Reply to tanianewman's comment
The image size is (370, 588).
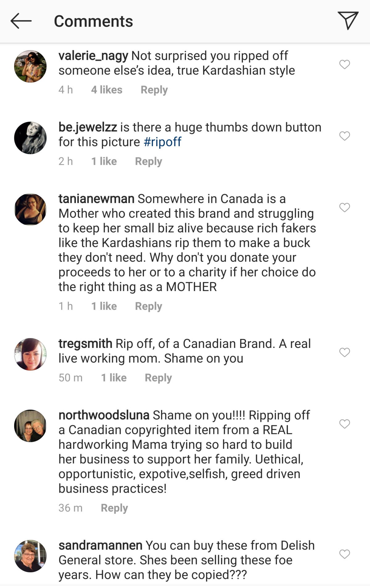tap(148, 306)
